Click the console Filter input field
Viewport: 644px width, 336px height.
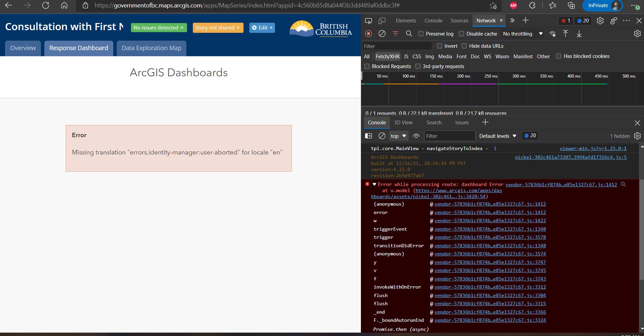[450, 136]
